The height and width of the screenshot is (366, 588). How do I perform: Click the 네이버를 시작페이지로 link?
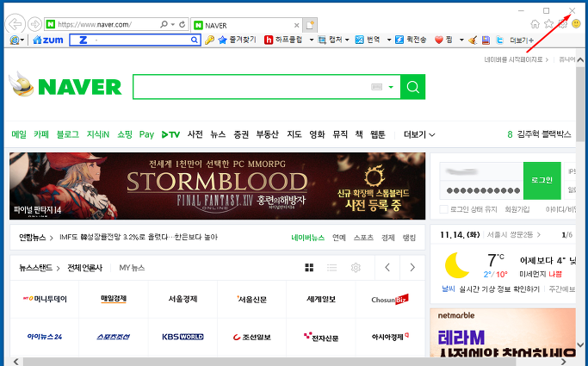[x=513, y=59]
